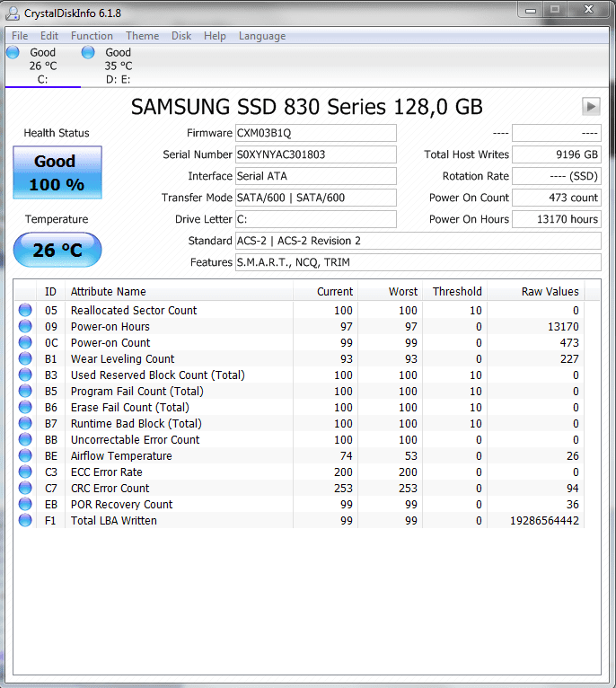Select the Airflow Temperature attribute name
The image size is (616, 688).
pyautogui.click(x=121, y=456)
